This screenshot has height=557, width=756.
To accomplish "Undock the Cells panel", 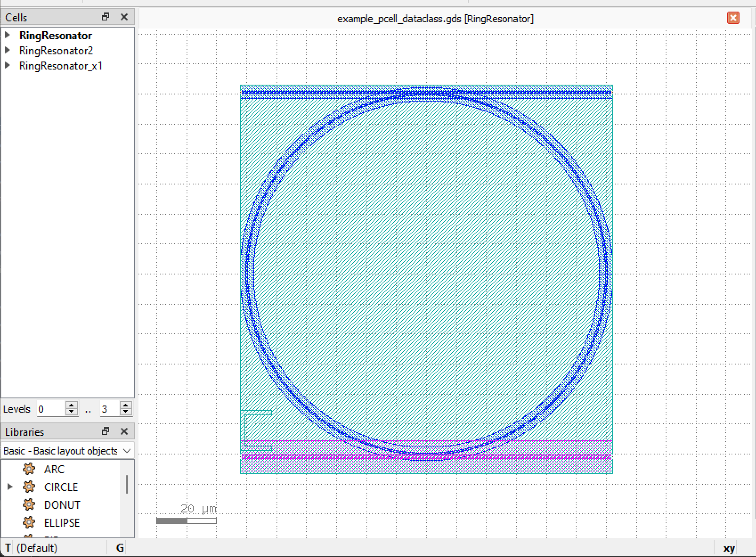I will pyautogui.click(x=106, y=17).
